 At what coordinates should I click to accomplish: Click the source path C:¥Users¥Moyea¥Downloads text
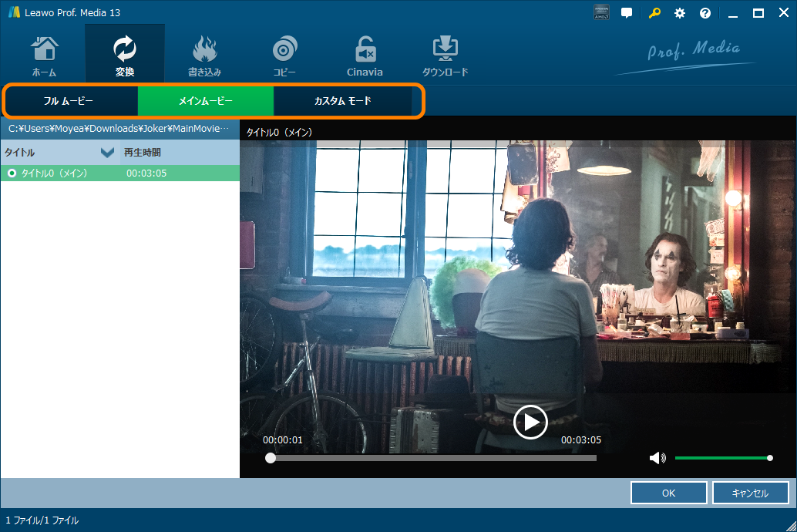click(x=119, y=129)
